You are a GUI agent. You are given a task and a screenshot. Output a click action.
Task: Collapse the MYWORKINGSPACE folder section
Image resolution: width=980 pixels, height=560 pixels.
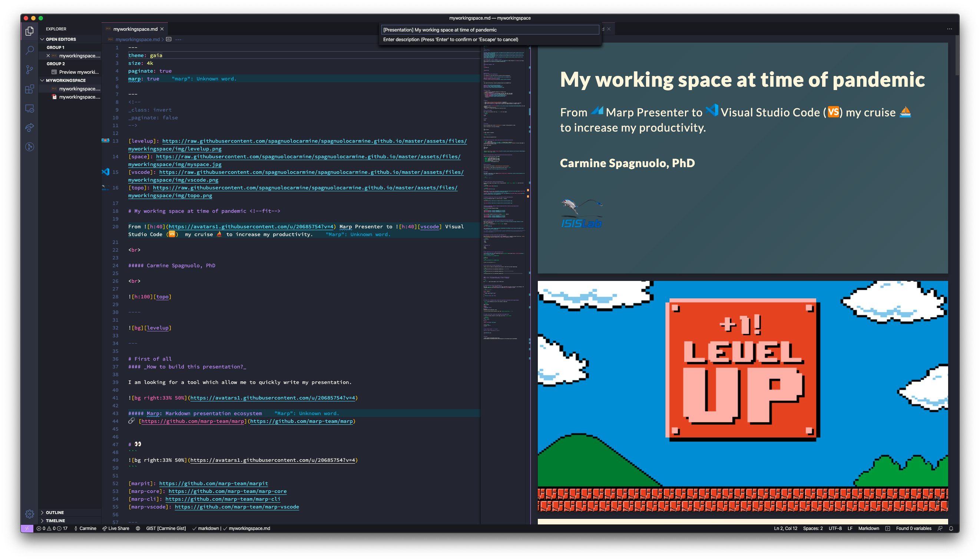click(x=65, y=80)
